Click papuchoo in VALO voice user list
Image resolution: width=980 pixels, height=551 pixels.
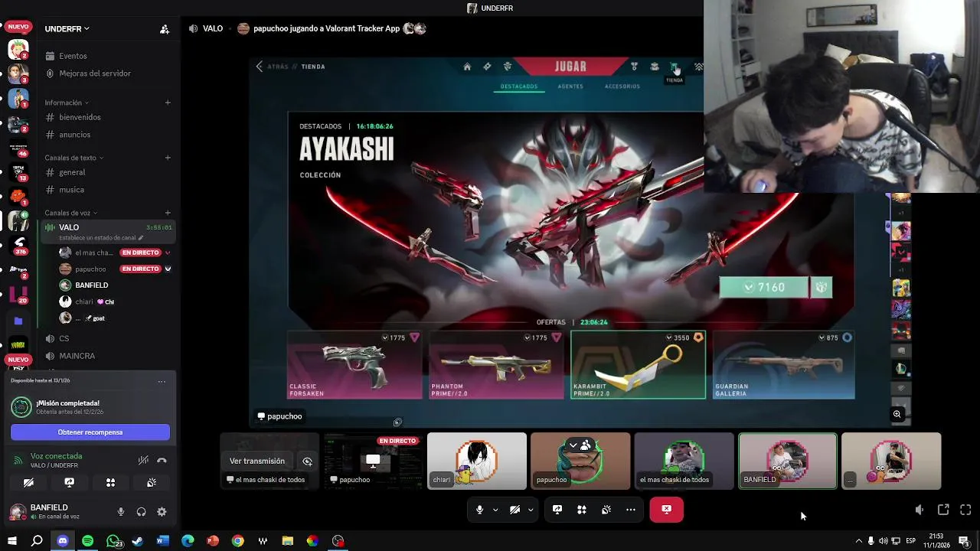click(x=115, y=269)
